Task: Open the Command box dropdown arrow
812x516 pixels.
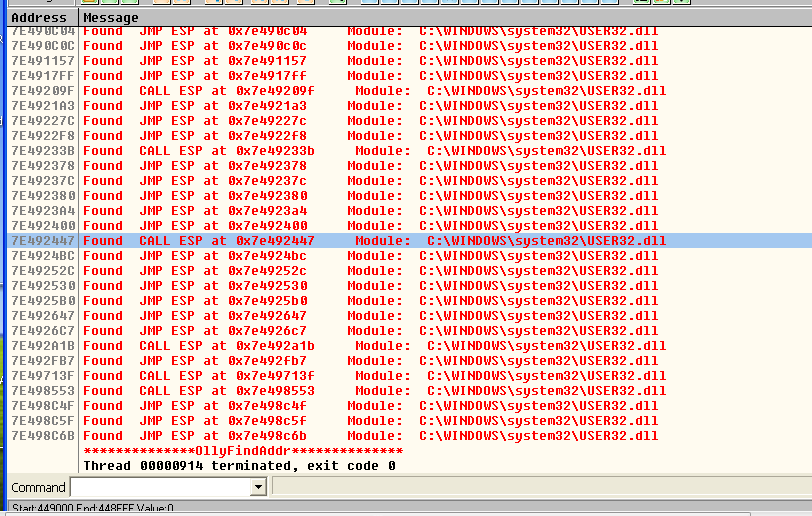Action: [258, 487]
